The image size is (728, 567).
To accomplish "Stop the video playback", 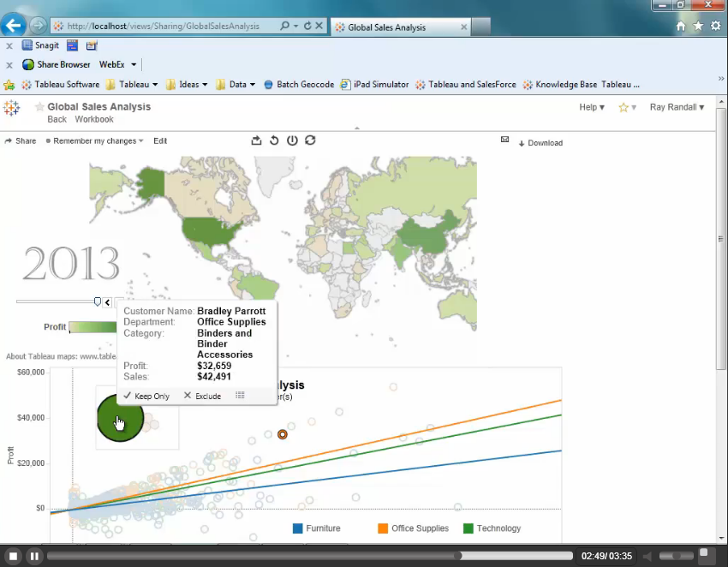I will (x=13, y=556).
